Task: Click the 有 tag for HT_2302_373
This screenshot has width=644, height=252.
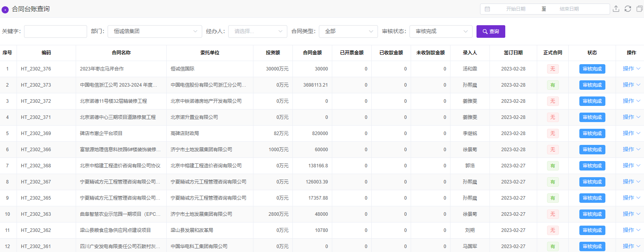Action: click(553, 85)
